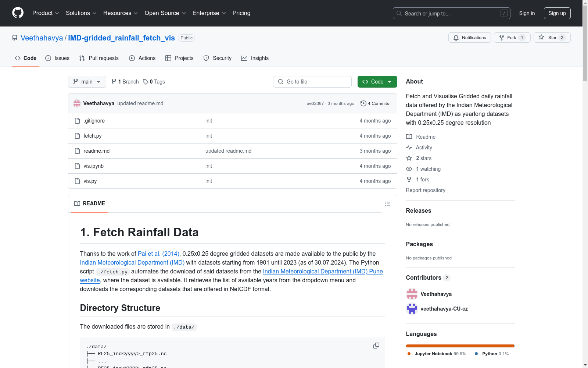Open the Packages section heading
The width and height of the screenshot is (588, 368).
[419, 244]
